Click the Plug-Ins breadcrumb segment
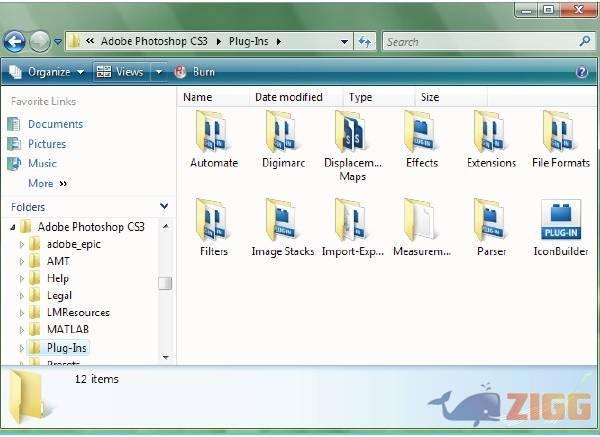The height and width of the screenshot is (437, 600). [249, 41]
